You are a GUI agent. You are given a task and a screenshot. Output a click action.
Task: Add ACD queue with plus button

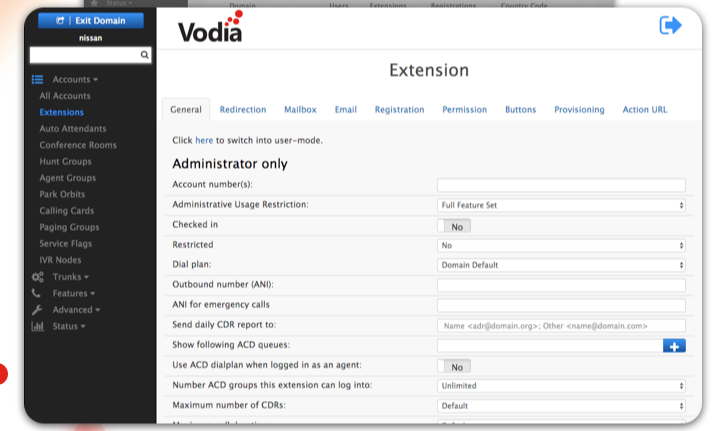674,346
